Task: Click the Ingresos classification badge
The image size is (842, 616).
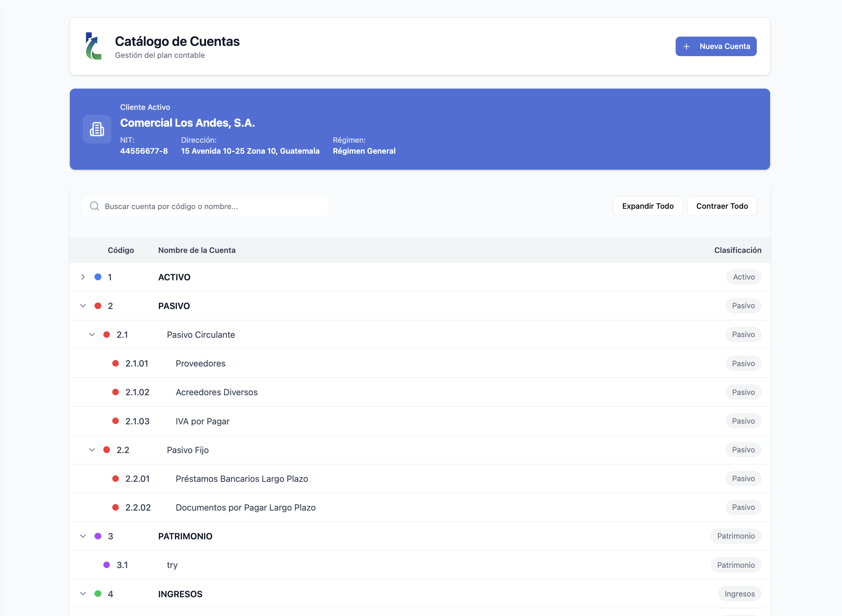Action: click(x=739, y=594)
